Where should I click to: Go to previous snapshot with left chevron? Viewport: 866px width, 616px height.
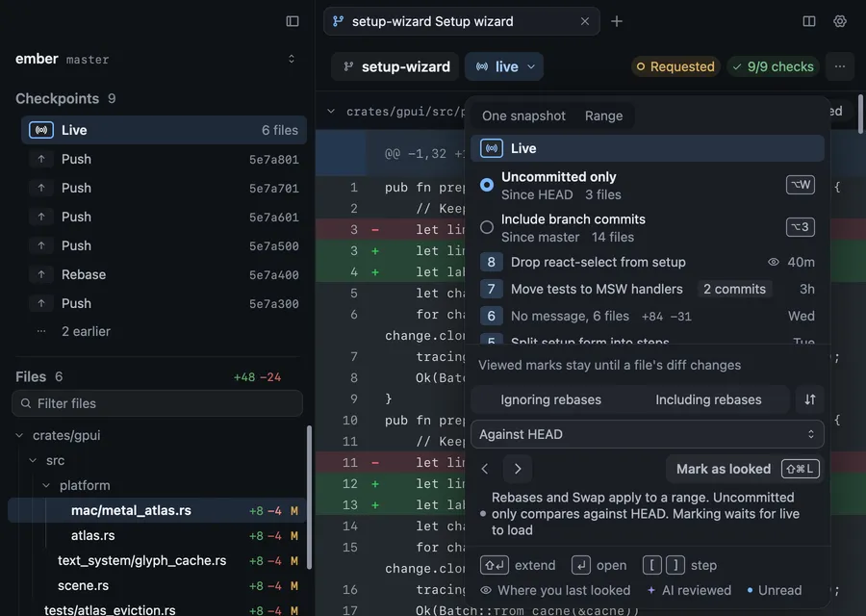[485, 469]
